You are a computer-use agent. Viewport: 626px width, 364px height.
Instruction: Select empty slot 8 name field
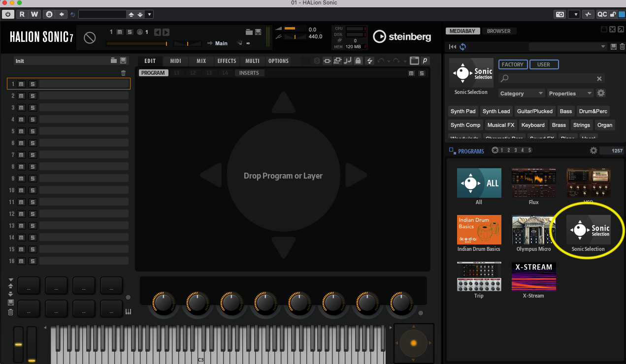[x=84, y=167]
